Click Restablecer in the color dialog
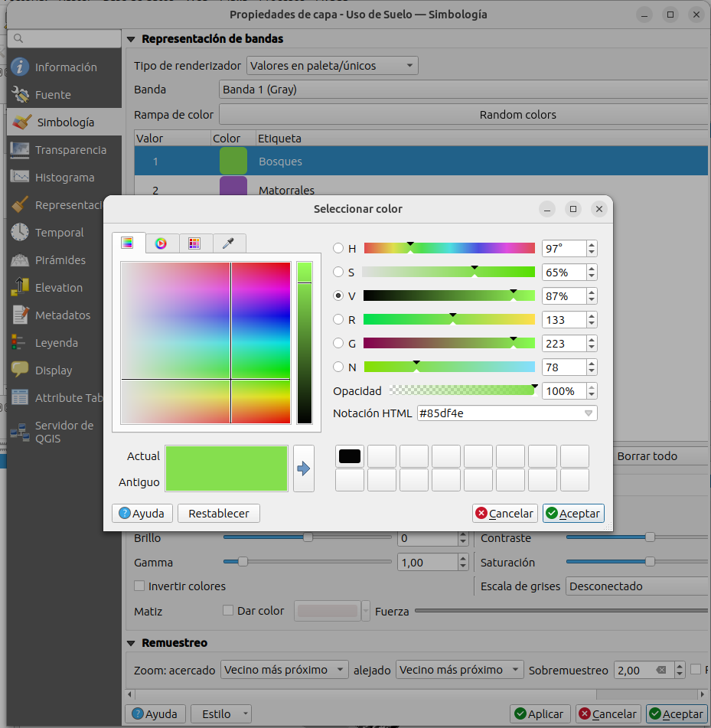 pyautogui.click(x=218, y=514)
